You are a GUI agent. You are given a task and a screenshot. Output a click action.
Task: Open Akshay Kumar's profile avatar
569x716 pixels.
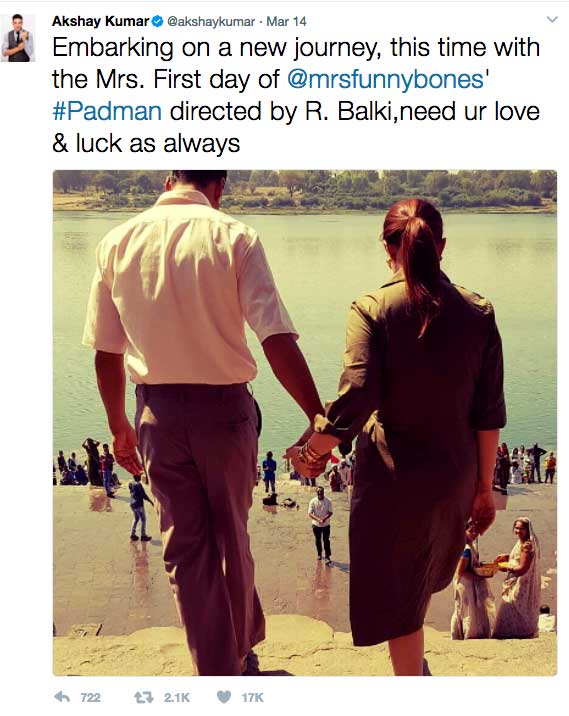[18, 38]
